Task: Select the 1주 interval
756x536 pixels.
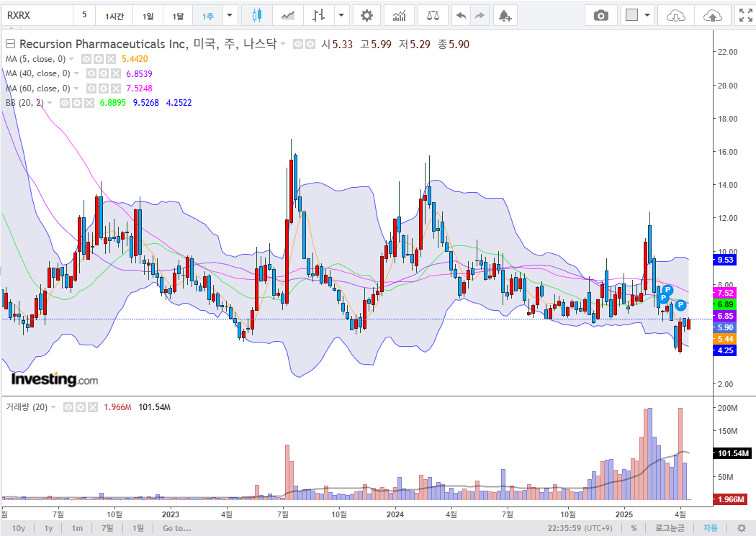Action: coord(208,16)
